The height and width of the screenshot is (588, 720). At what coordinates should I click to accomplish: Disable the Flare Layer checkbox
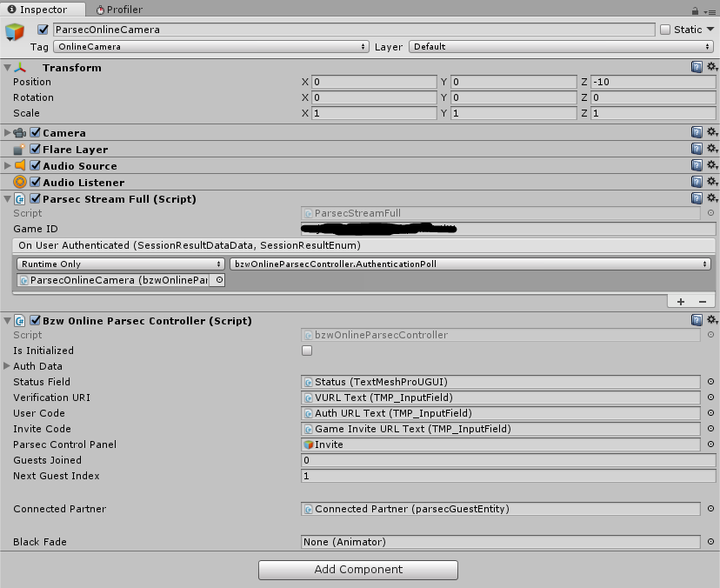click(36, 149)
